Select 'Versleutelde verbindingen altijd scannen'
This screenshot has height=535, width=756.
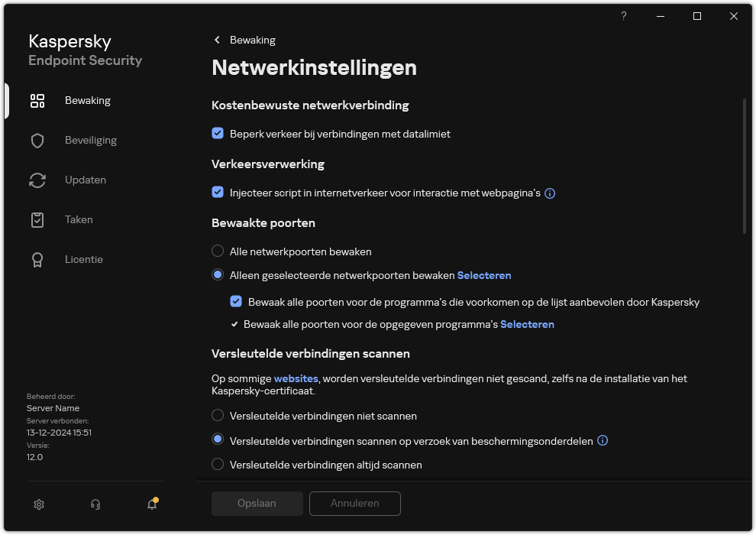point(218,465)
